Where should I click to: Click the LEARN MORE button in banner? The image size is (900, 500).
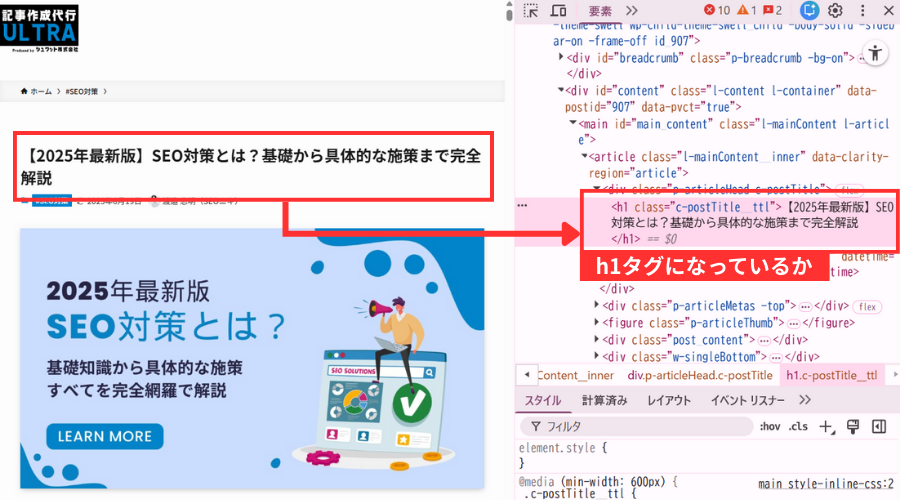pos(105,436)
